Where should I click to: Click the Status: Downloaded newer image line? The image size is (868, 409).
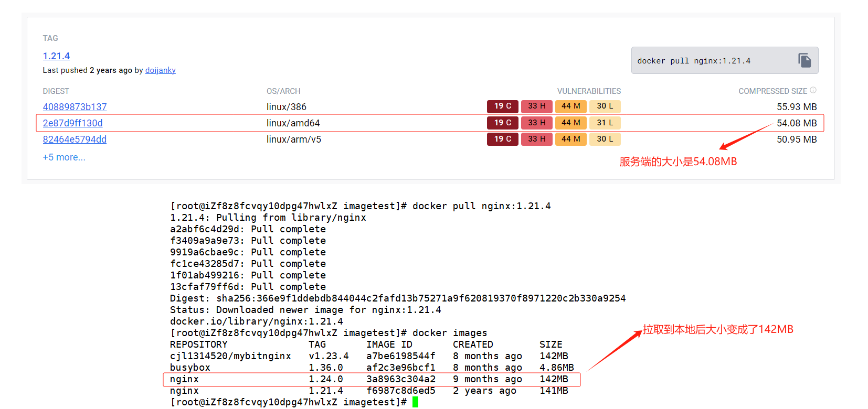(305, 310)
